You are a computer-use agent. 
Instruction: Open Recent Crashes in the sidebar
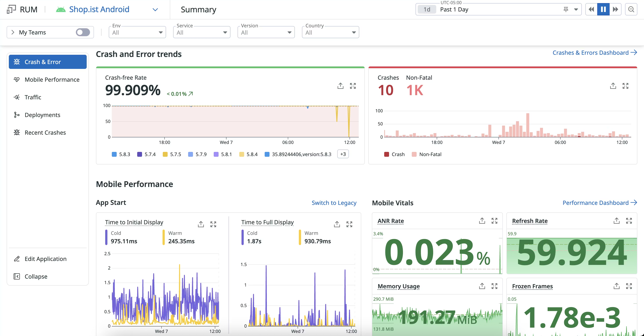click(45, 133)
